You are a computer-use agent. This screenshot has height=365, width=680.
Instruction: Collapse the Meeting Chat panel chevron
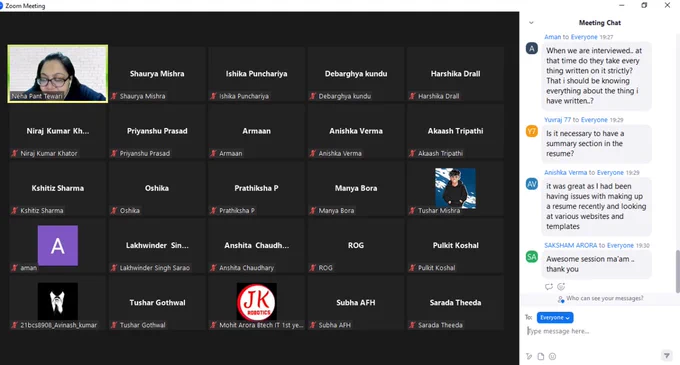[531, 23]
